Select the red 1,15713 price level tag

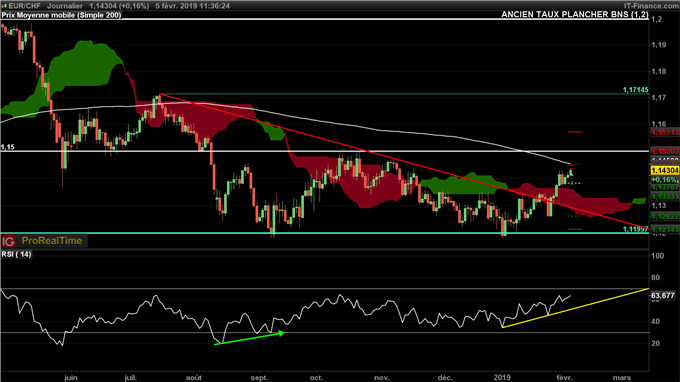coord(665,132)
